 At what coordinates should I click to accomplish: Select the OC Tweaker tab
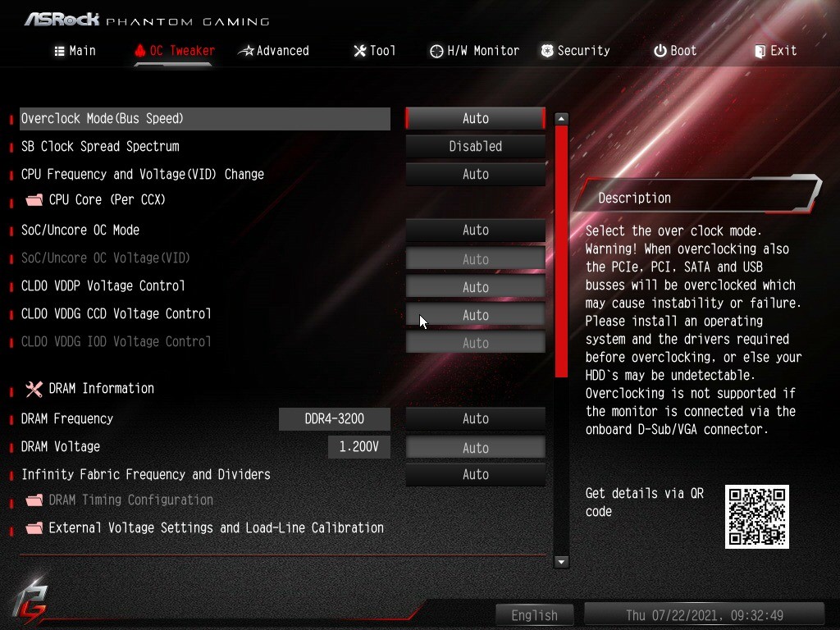coord(175,51)
